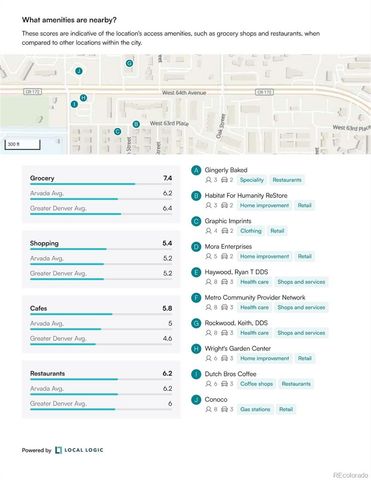Click map marker H on the map
Viewport: 371px width, 480px height.
[x=83, y=98]
